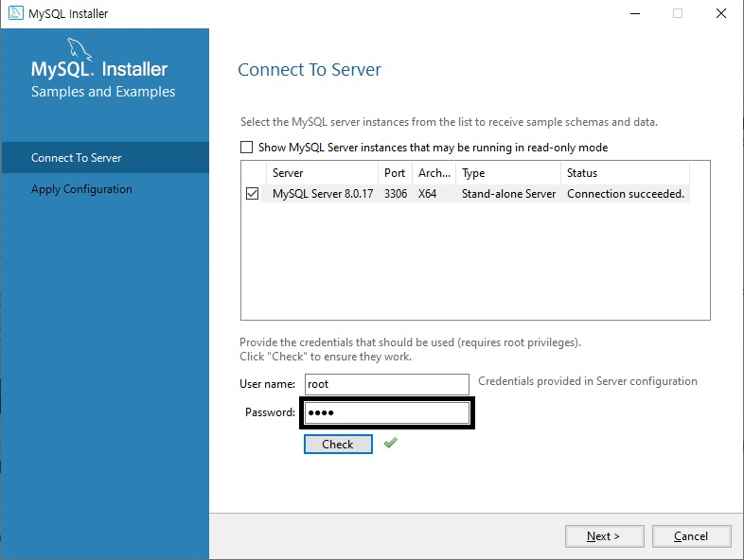
Task: Click the Port column header
Action: 395,173
